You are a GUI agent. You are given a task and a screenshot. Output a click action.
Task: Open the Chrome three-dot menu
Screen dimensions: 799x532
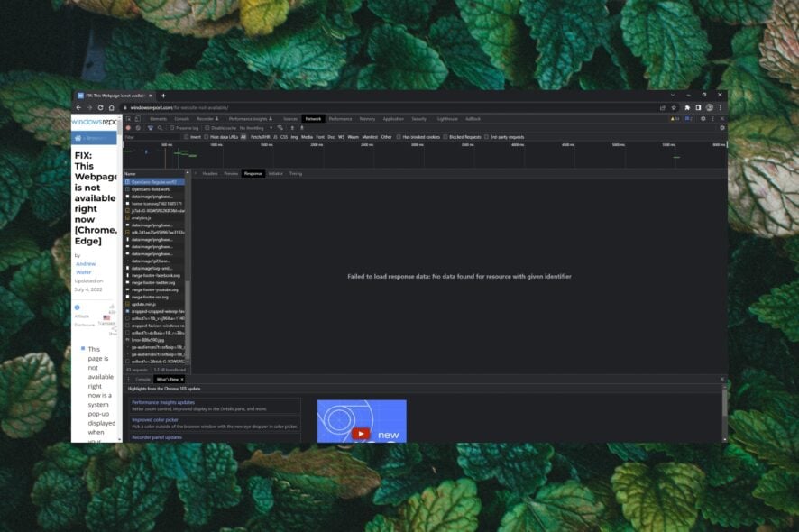point(721,107)
